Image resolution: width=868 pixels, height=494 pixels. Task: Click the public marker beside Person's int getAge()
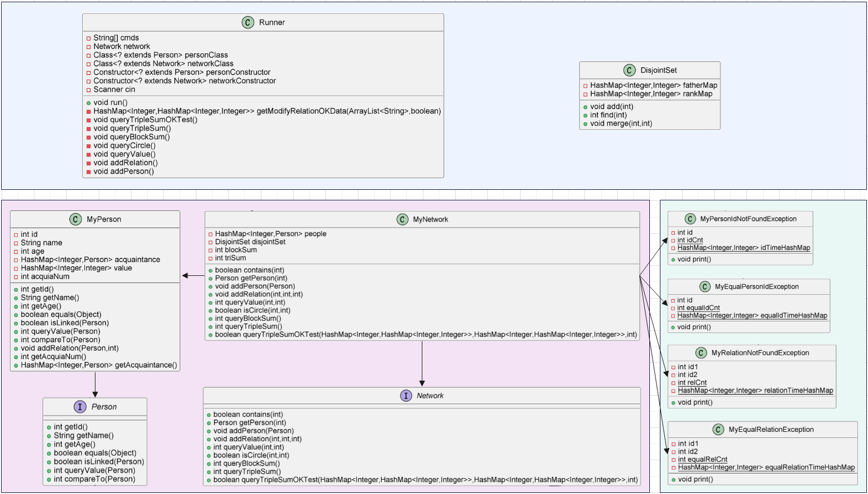tap(49, 444)
